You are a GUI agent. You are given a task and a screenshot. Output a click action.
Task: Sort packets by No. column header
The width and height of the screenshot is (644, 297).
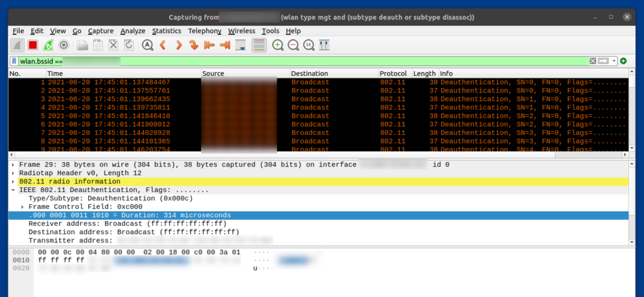(x=27, y=73)
